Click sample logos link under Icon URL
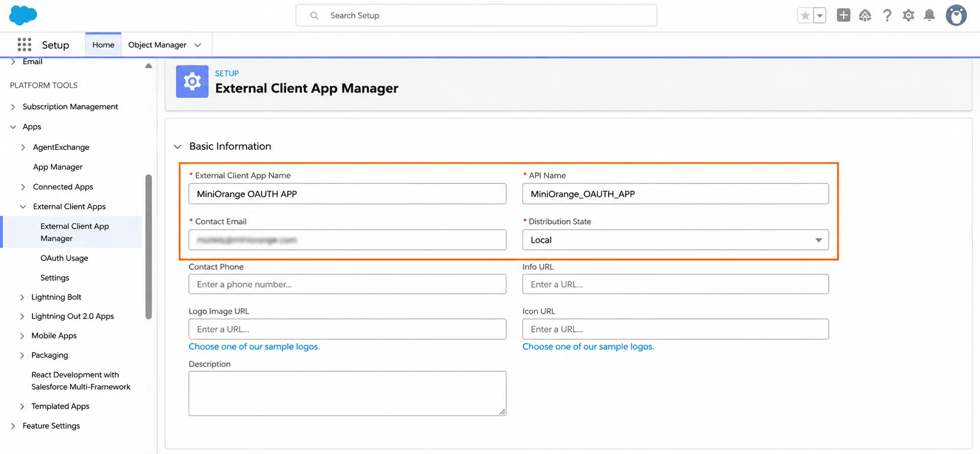 pyautogui.click(x=588, y=347)
